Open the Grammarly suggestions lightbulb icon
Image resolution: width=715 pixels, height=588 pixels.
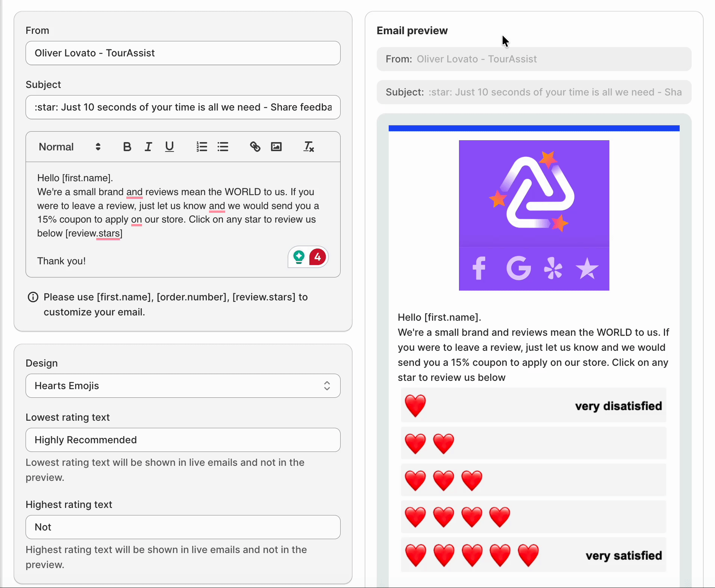click(299, 257)
